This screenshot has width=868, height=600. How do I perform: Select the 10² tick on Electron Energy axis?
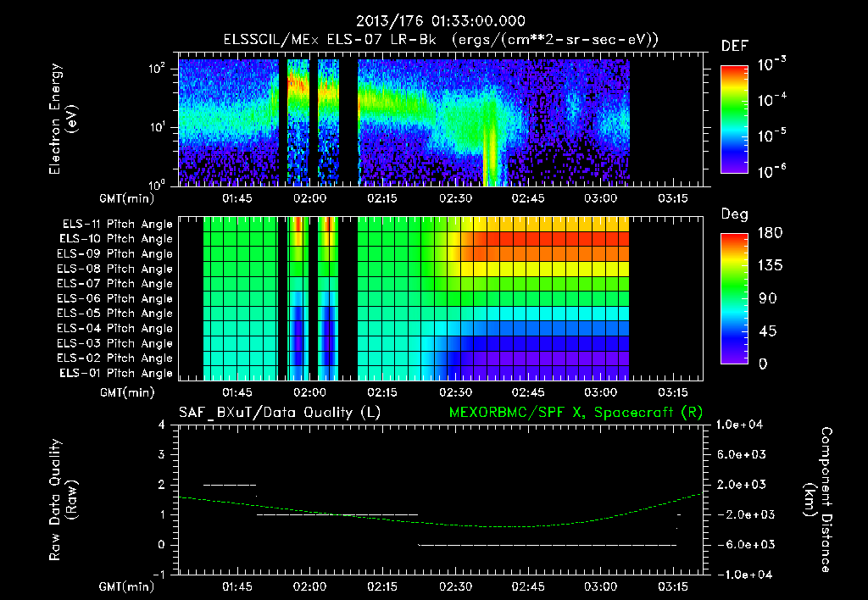(157, 69)
